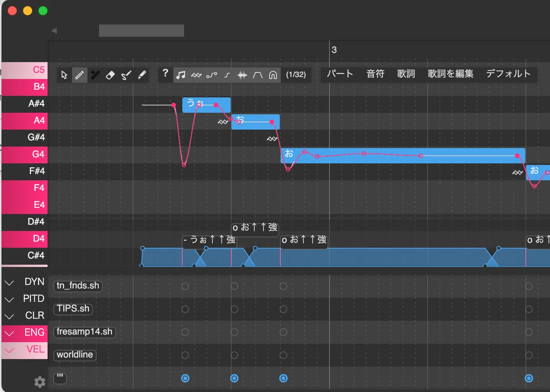The image size is (550, 392).
Task: Click the left-pointing triangle above the piano roll
Action: point(54,31)
